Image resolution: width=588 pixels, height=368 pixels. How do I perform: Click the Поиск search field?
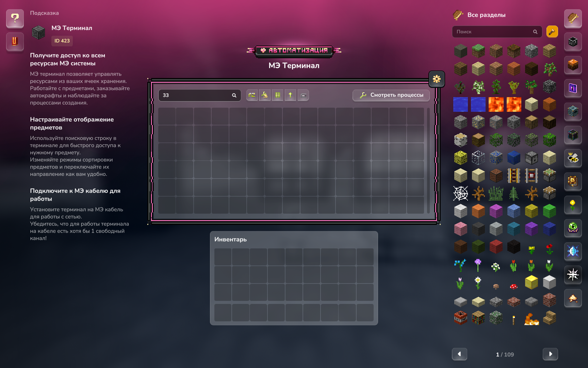click(x=493, y=32)
